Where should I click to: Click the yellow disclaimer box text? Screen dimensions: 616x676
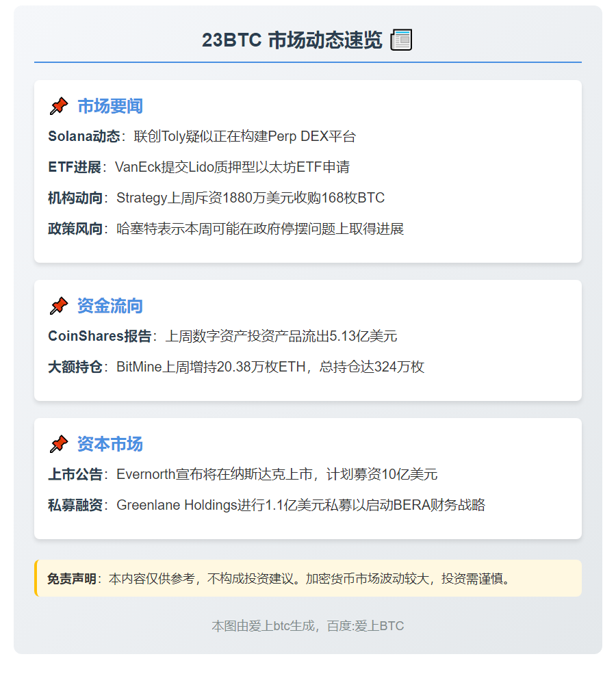(309, 579)
